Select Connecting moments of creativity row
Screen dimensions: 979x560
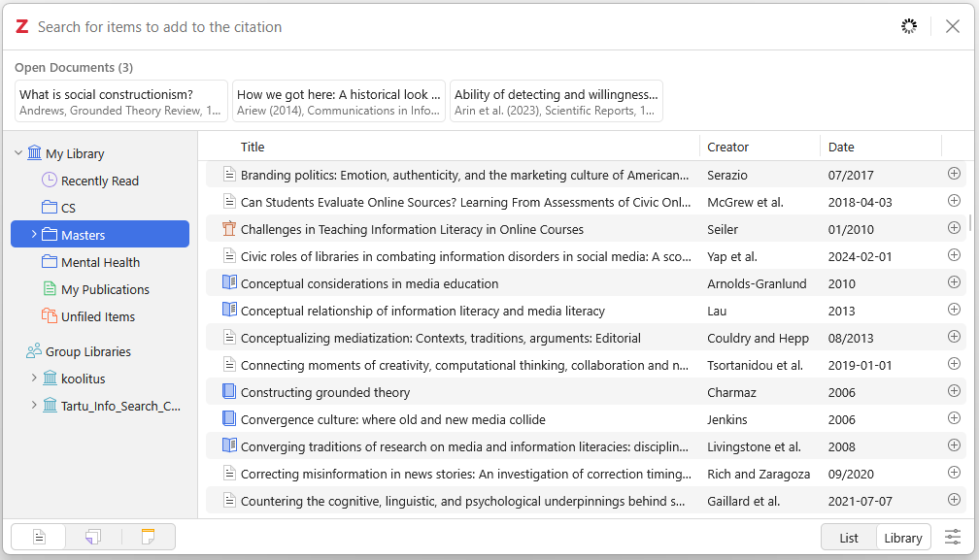tap(586, 365)
